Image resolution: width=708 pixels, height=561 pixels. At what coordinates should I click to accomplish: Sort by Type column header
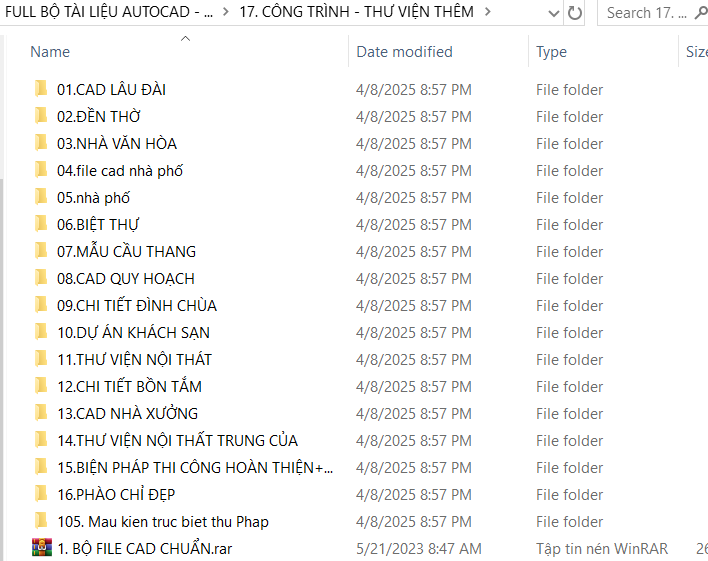[x=551, y=52]
